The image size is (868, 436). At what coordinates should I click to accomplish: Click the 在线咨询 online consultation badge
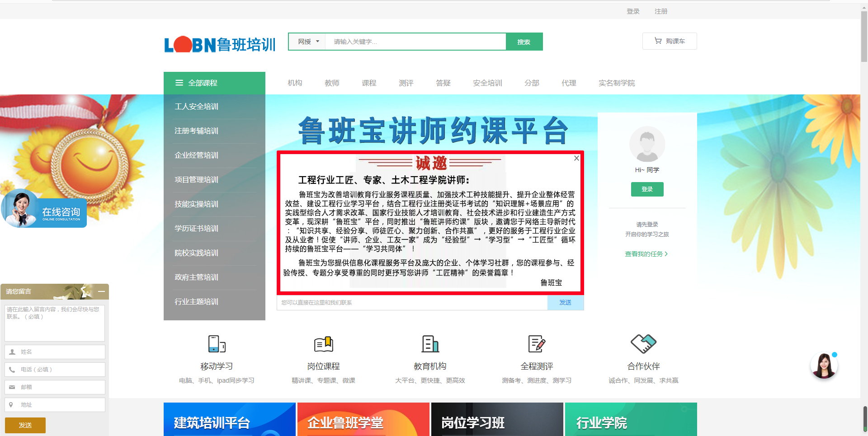44,209
